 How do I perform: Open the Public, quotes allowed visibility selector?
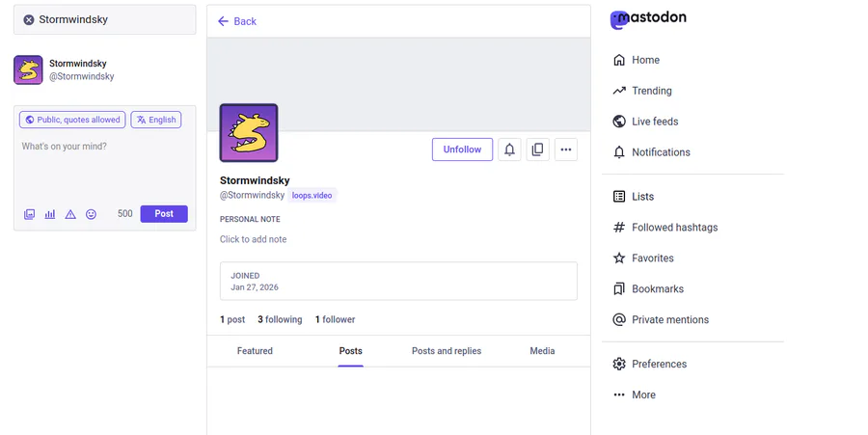[x=72, y=120]
